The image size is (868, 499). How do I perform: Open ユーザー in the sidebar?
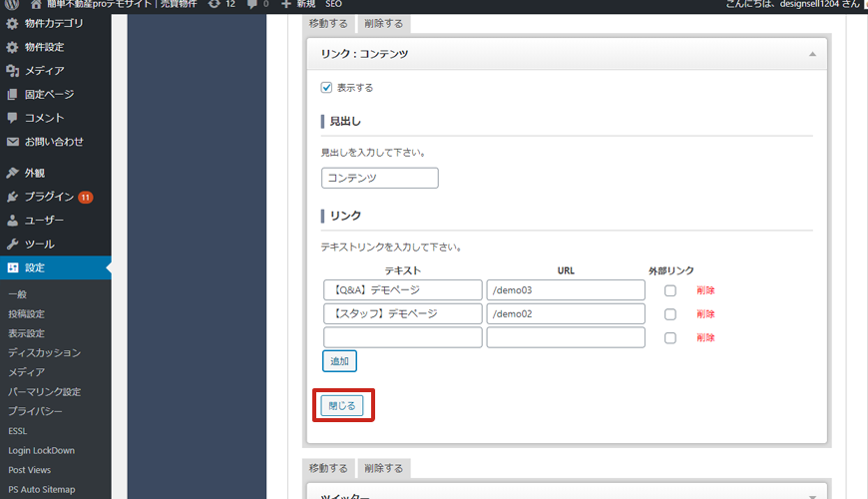click(44, 221)
